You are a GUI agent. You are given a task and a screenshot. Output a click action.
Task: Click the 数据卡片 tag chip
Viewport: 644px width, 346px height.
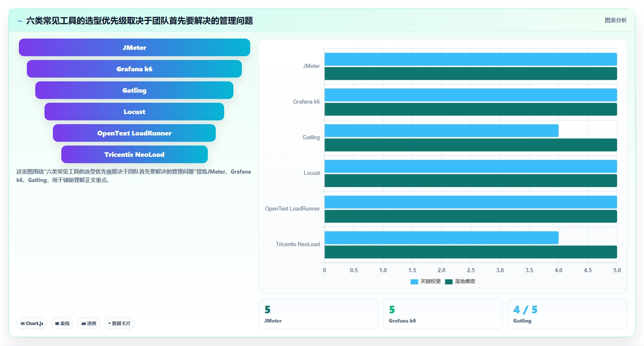pyautogui.click(x=119, y=323)
